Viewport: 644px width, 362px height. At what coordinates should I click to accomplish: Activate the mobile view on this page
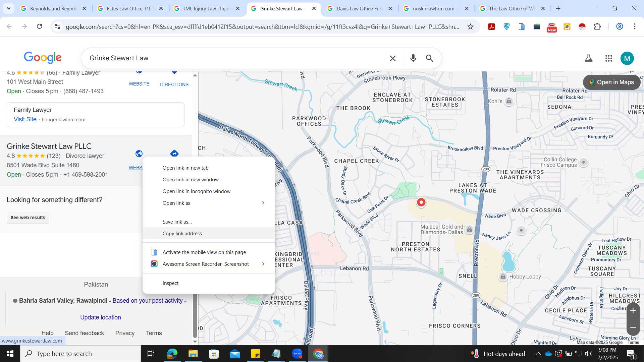(209, 252)
